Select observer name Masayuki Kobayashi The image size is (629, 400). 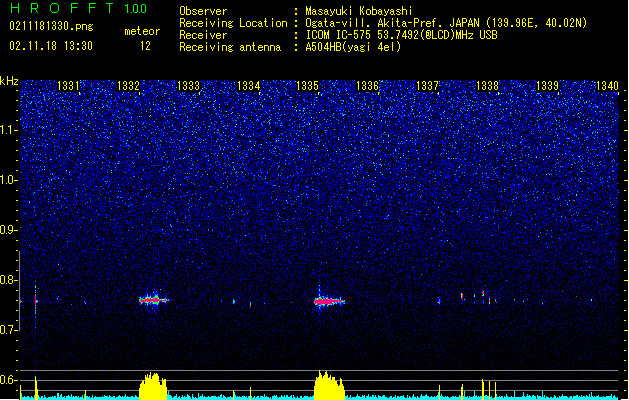pos(359,11)
